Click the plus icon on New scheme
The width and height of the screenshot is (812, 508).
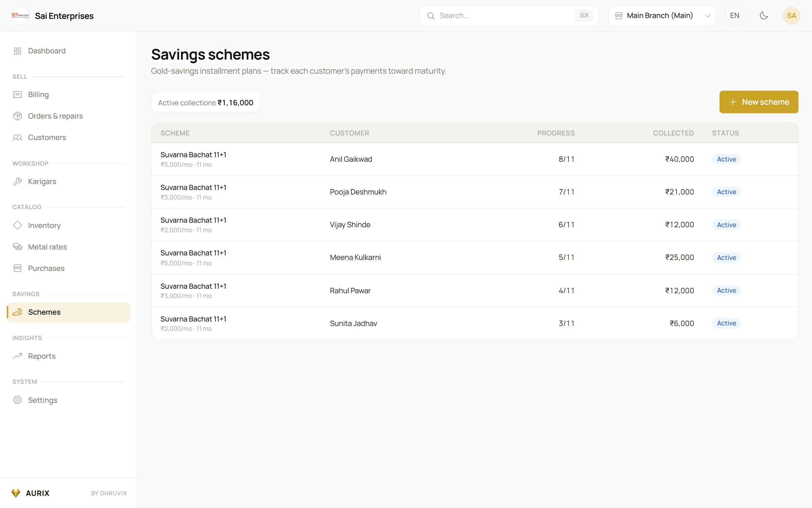733,102
